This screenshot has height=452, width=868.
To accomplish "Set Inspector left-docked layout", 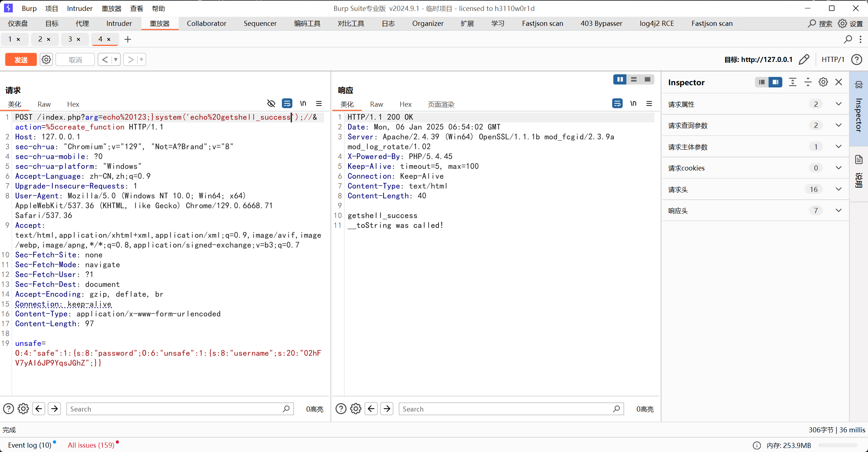I will click(762, 82).
